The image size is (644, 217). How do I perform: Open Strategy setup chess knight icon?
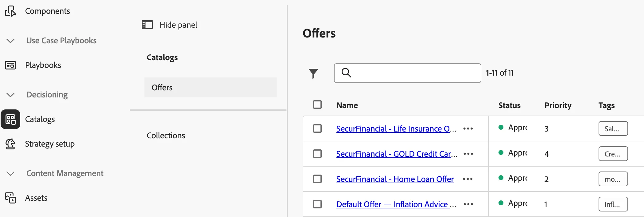[x=10, y=144]
